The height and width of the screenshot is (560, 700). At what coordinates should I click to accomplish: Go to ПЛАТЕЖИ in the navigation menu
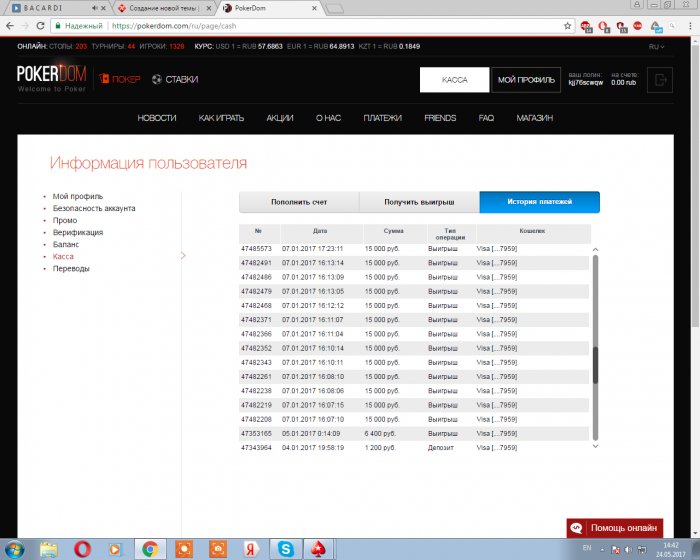pyautogui.click(x=382, y=118)
